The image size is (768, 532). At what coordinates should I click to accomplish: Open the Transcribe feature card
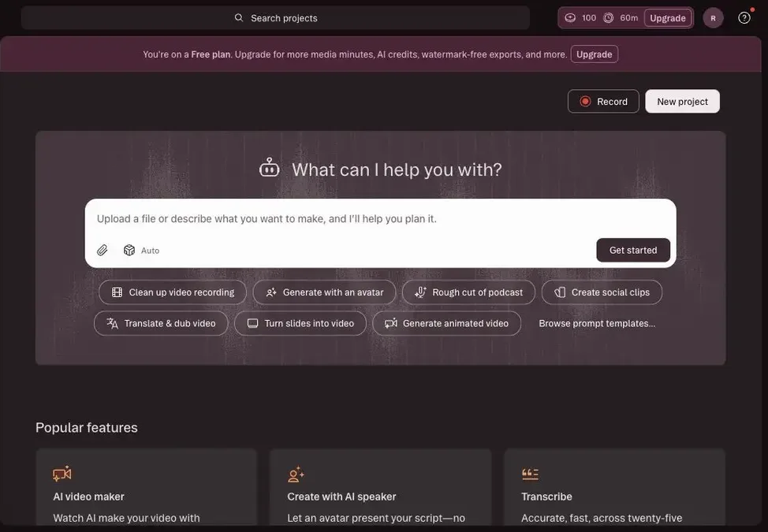pyautogui.click(x=615, y=488)
